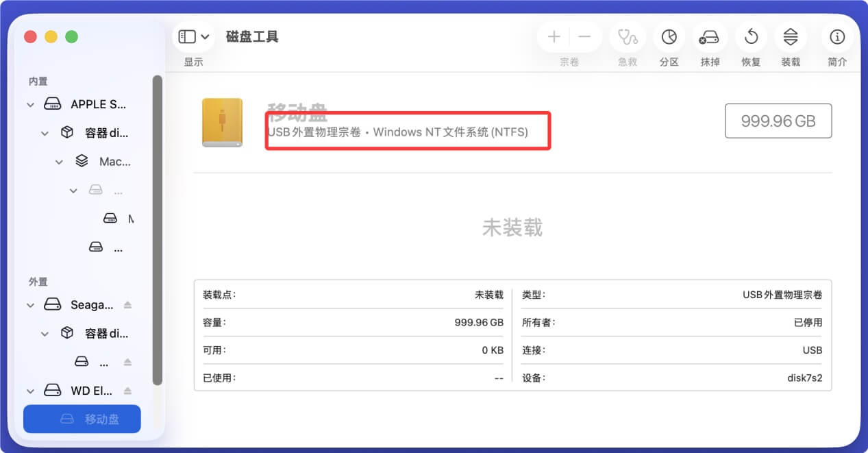This screenshot has height=453, width=868.
Task: Click the 抹掉 (Erase) icon
Action: [710, 37]
